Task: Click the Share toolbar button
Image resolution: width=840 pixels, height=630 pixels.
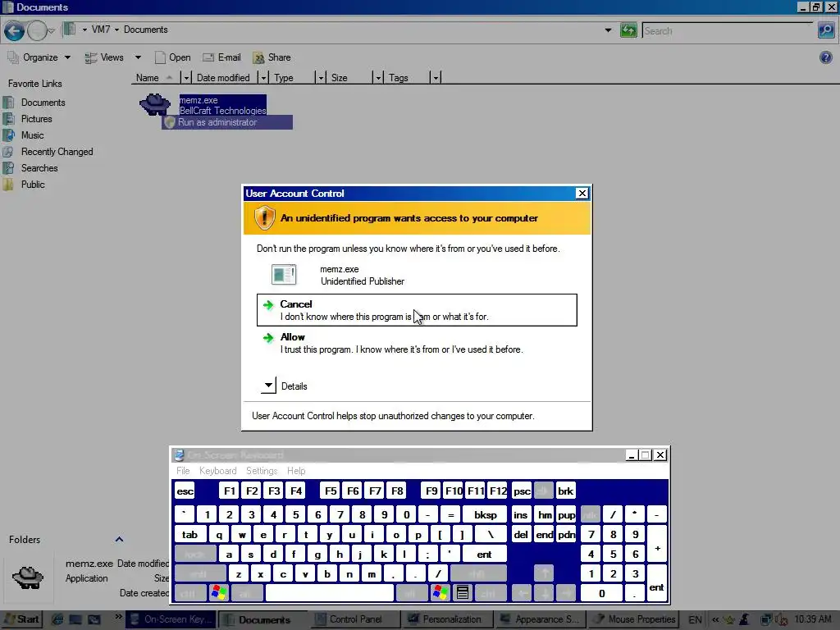Action: tap(272, 57)
